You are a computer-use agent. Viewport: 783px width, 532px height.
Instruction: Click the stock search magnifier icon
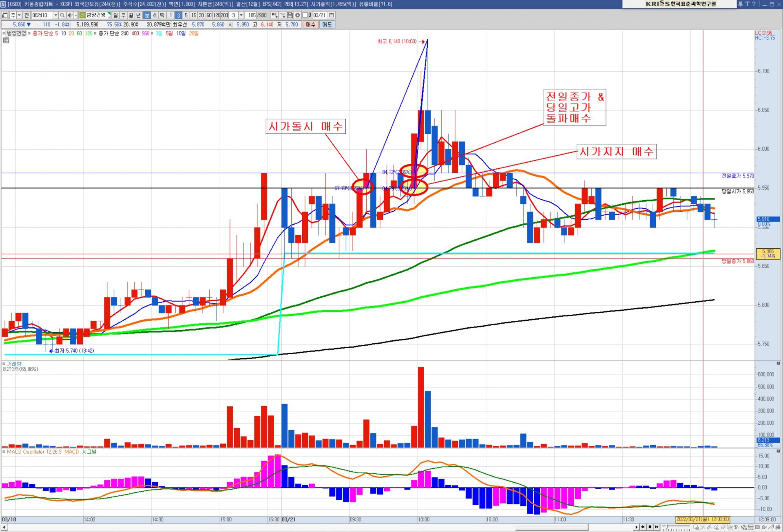click(62, 15)
